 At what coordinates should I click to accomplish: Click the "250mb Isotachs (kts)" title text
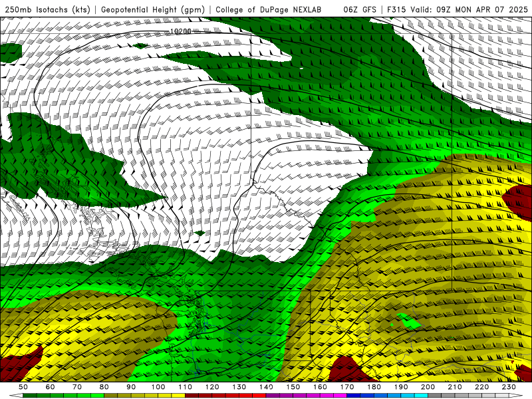(48, 10)
